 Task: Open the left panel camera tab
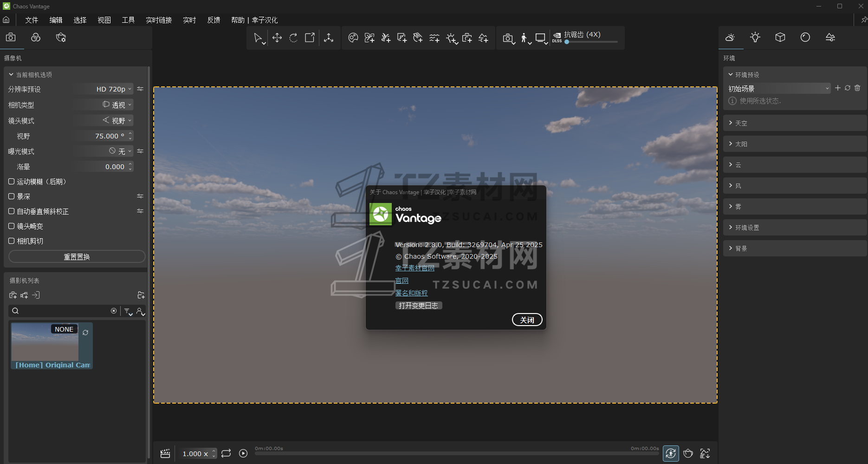(11, 38)
